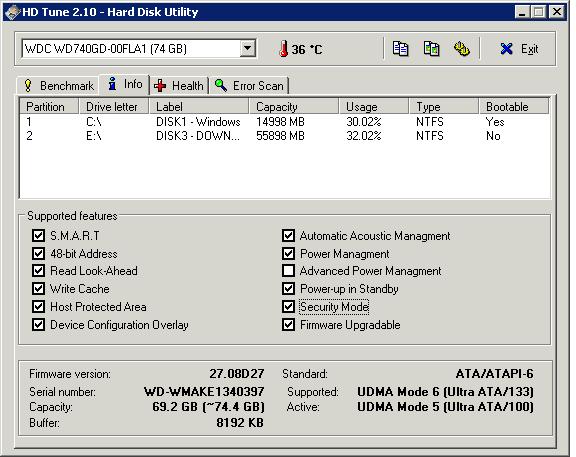This screenshot has width=576, height=457.
Task: Sort by the Usage column header
Action: 374,107
